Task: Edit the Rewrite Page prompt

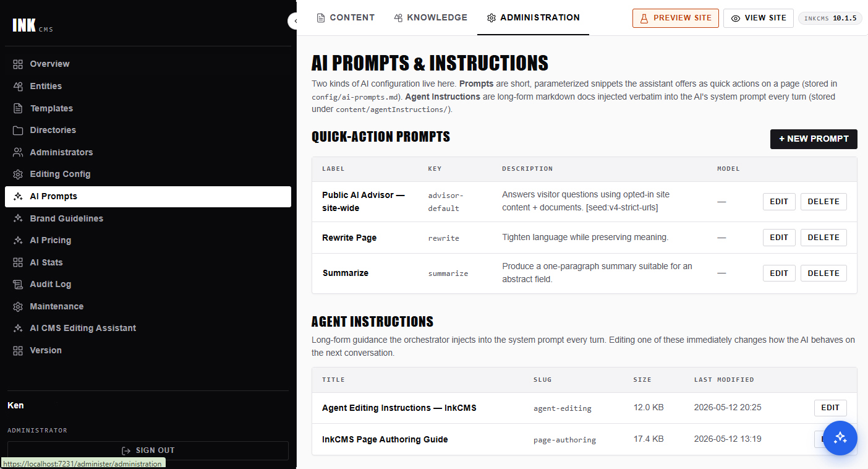Action: coord(779,238)
